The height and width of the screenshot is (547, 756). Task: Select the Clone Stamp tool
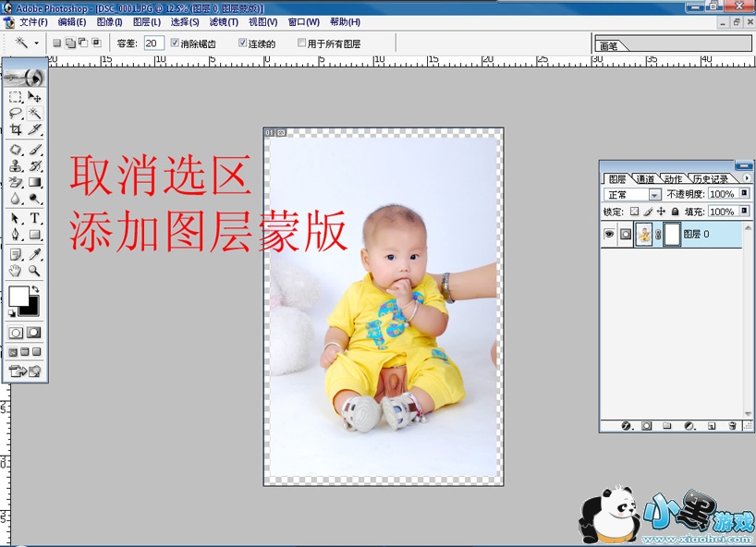(x=16, y=166)
